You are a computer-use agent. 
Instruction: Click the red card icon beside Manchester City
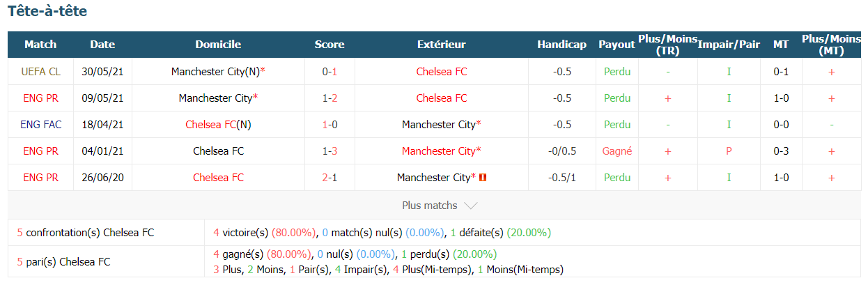click(x=483, y=178)
